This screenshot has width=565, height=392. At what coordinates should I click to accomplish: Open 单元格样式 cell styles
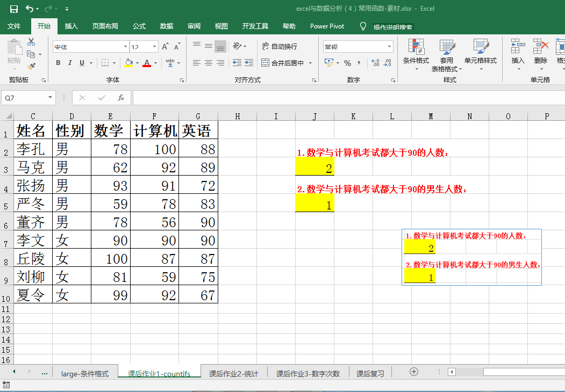[x=480, y=54]
